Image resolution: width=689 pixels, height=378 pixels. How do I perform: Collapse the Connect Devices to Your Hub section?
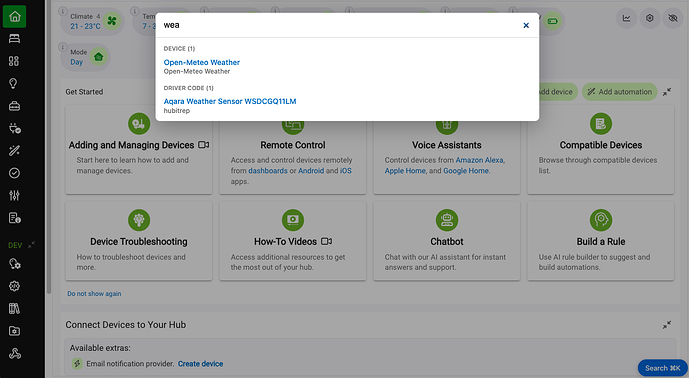click(x=667, y=325)
